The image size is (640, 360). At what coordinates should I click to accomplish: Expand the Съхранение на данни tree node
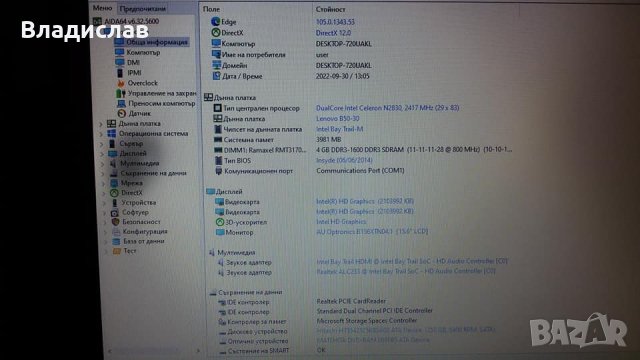click(x=103, y=173)
